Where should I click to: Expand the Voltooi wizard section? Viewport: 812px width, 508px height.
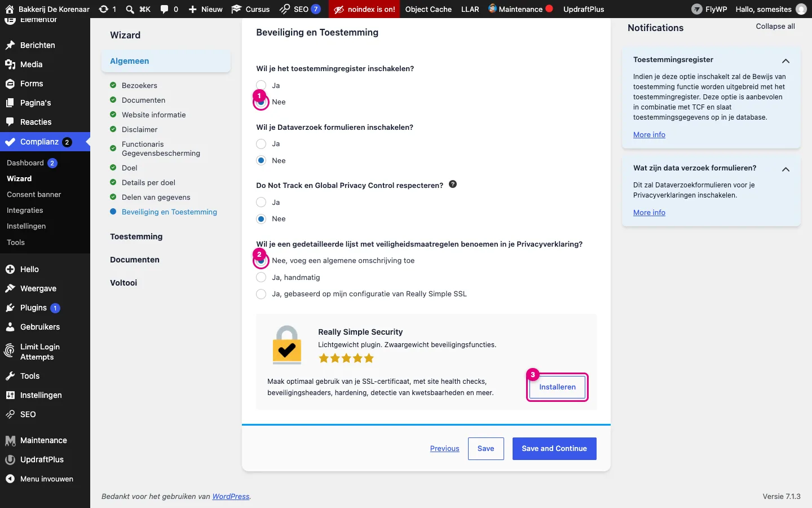pyautogui.click(x=123, y=283)
